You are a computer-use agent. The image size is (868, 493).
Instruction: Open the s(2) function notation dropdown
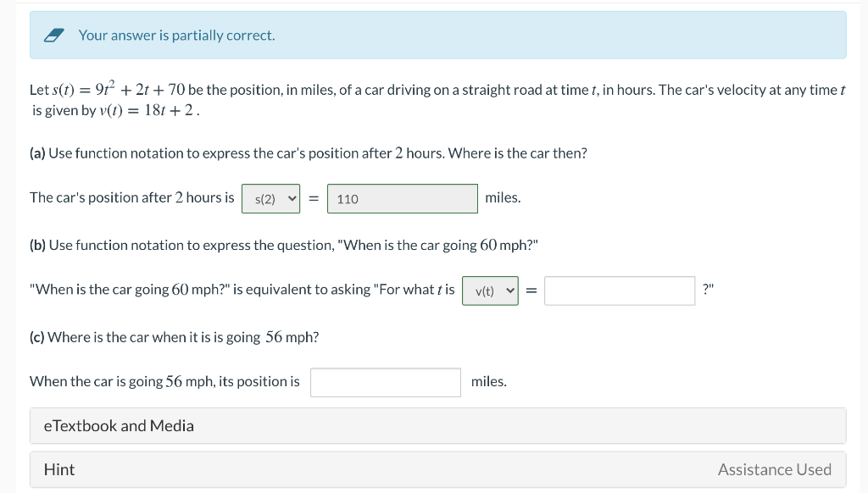click(x=270, y=198)
